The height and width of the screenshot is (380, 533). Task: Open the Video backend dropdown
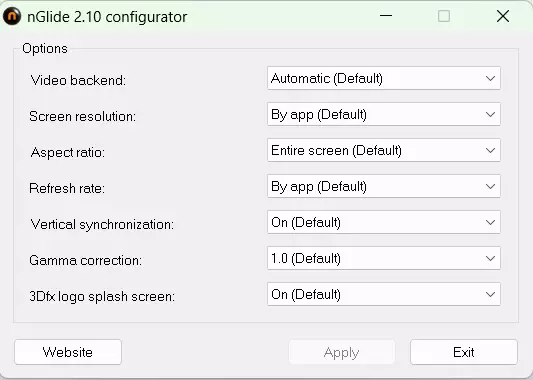(384, 78)
